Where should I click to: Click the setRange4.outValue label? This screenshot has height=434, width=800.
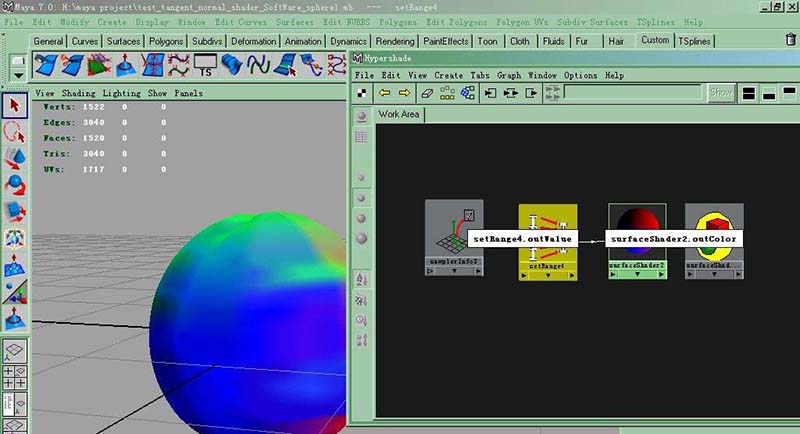tap(522, 239)
